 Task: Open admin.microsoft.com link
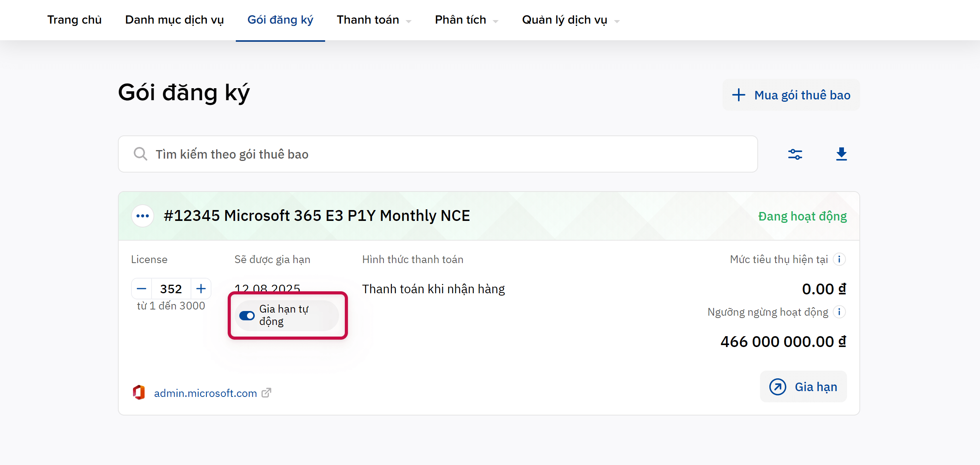(x=205, y=393)
